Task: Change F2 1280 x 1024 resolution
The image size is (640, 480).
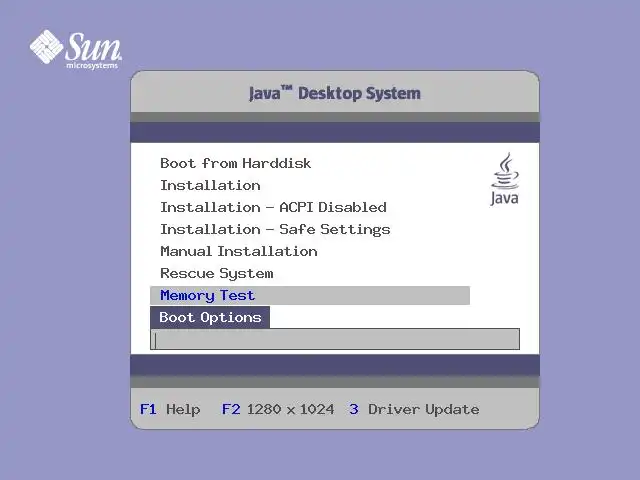Action: tap(278, 409)
